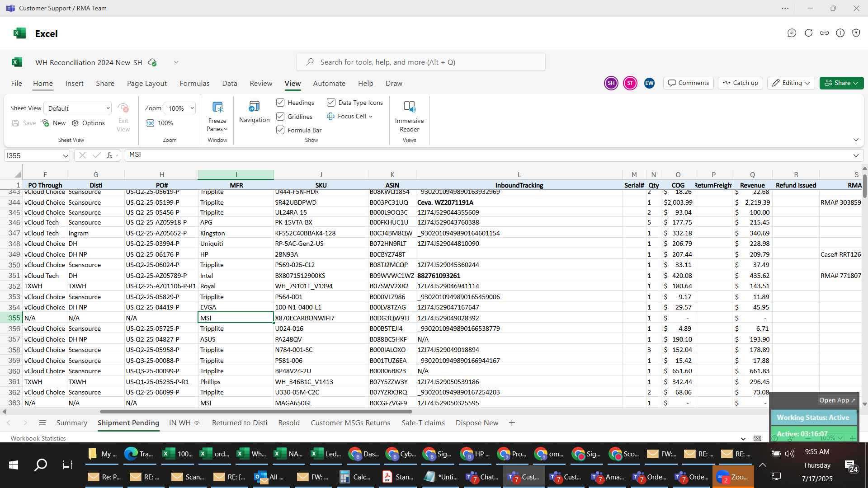This screenshot has width=868, height=488.
Task: Click the search for tools box
Action: pyautogui.click(x=420, y=62)
